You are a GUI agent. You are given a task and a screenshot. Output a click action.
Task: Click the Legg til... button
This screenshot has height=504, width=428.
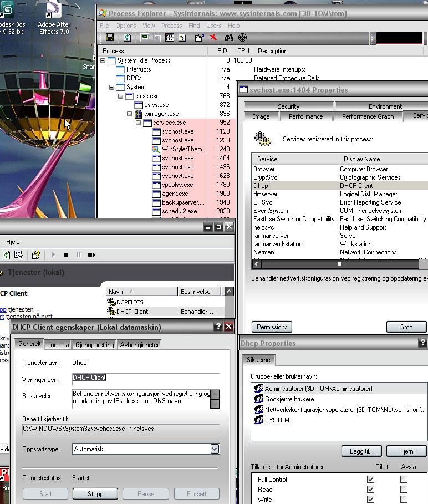click(x=361, y=451)
